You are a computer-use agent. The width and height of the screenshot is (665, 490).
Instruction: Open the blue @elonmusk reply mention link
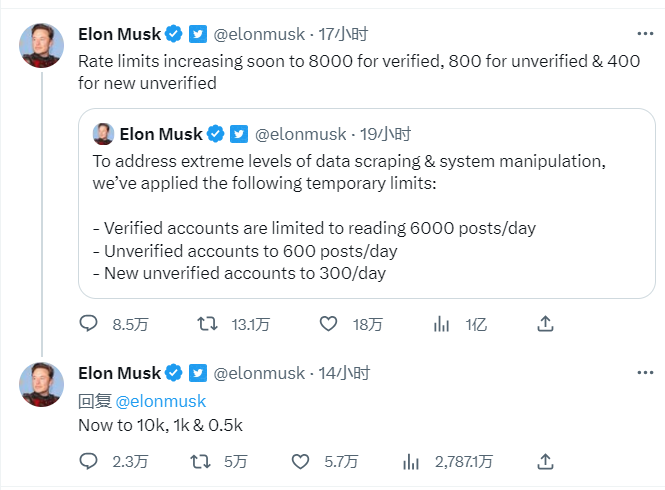tap(161, 401)
